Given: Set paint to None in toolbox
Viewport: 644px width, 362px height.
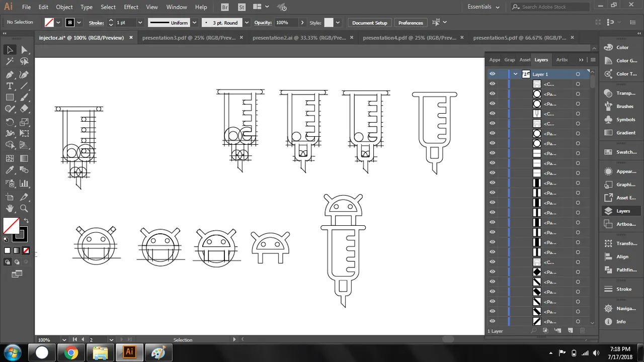Looking at the screenshot, I should [x=26, y=250].
